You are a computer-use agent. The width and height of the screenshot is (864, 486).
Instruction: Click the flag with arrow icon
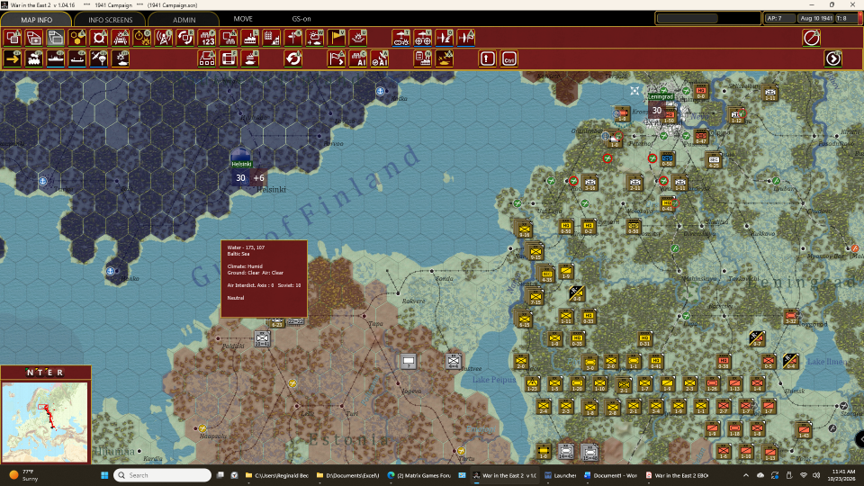coord(336,58)
